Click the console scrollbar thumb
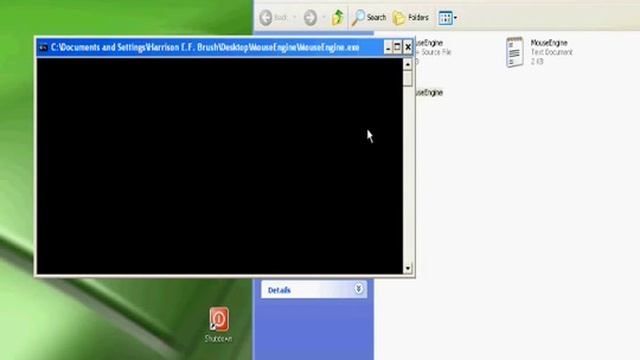Image resolution: width=640 pixels, height=360 pixels. [x=407, y=78]
